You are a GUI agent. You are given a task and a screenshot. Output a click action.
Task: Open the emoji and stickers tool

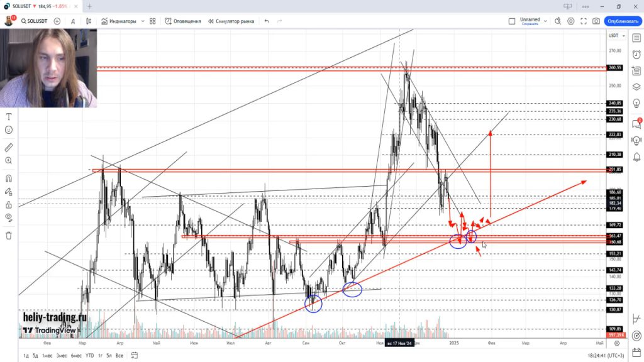pyautogui.click(x=9, y=130)
